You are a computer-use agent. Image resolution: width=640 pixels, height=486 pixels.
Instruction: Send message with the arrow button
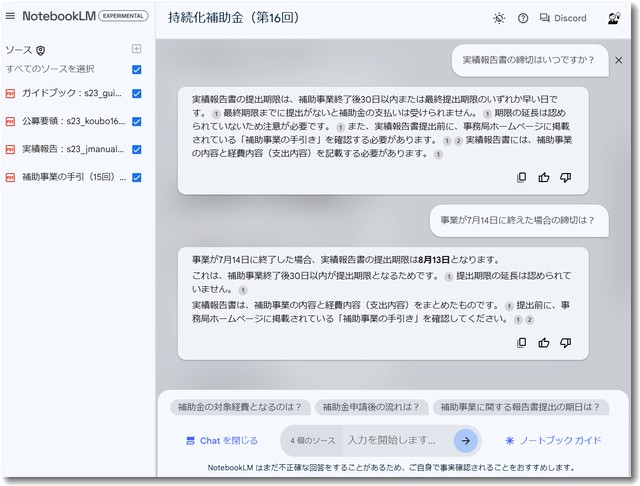(x=466, y=441)
